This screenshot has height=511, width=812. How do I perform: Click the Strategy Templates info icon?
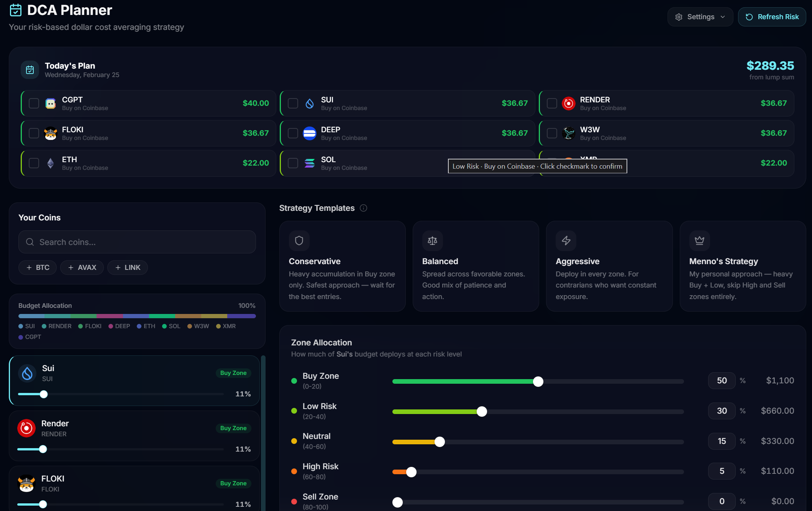363,208
